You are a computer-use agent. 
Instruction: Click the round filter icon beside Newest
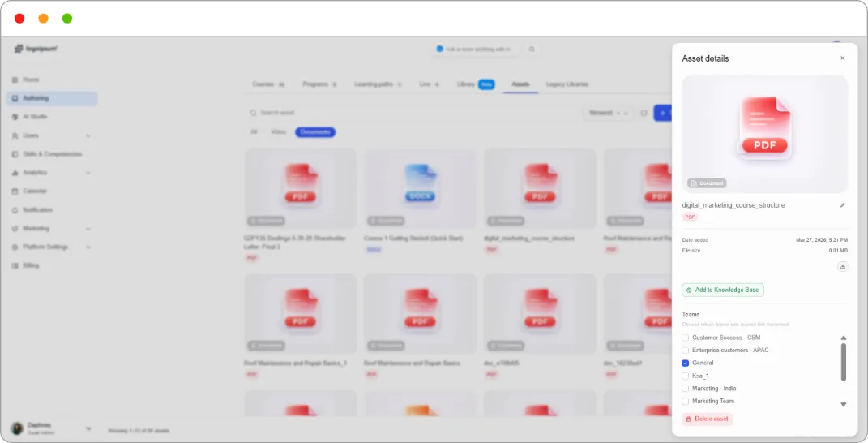tap(644, 113)
